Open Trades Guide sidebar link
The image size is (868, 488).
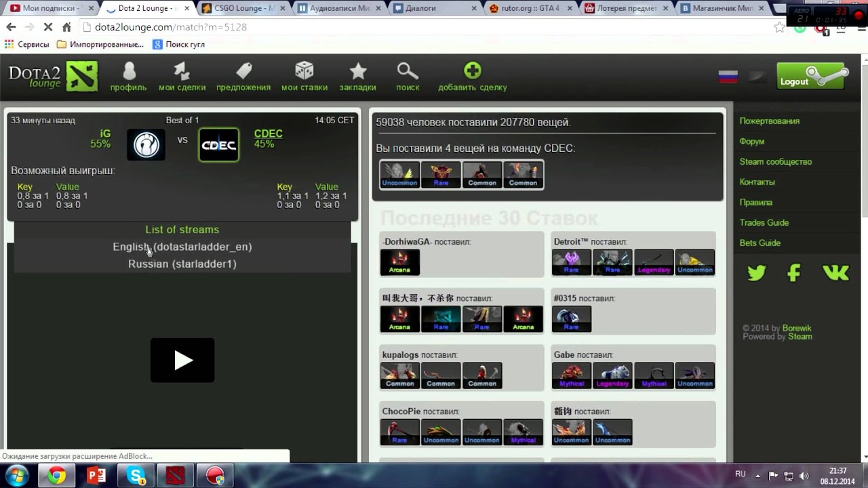pyautogui.click(x=764, y=222)
